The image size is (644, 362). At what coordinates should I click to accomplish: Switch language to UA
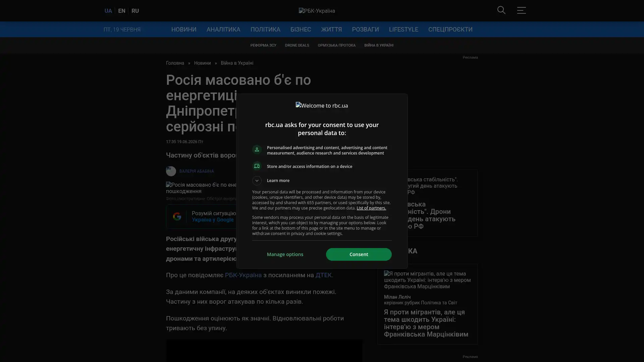(x=108, y=11)
